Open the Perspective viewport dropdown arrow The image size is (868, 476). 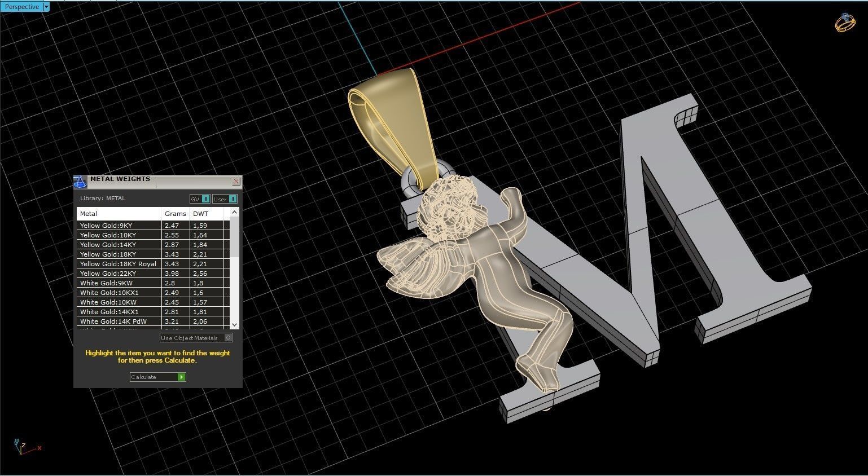click(x=46, y=6)
